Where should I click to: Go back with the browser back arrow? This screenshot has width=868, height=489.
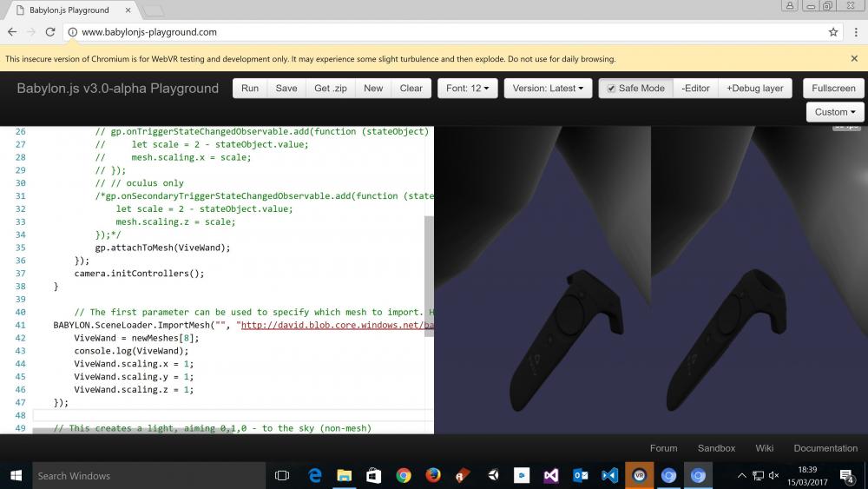(x=12, y=32)
